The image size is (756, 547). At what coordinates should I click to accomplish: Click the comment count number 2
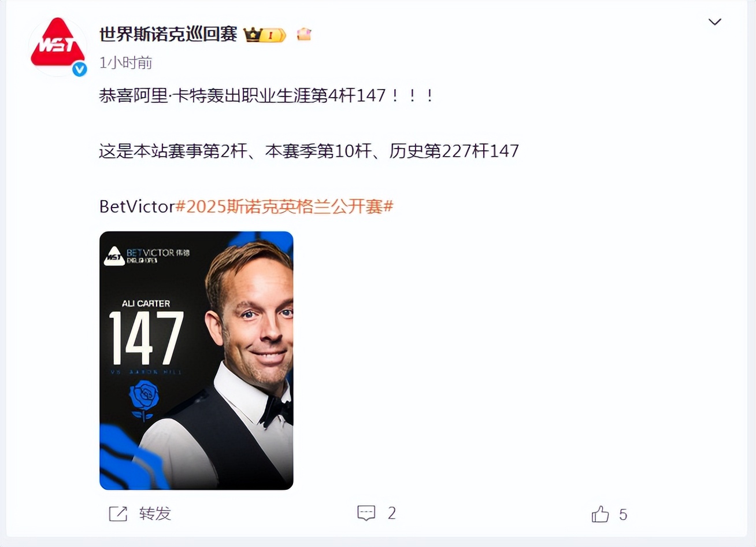(x=392, y=513)
